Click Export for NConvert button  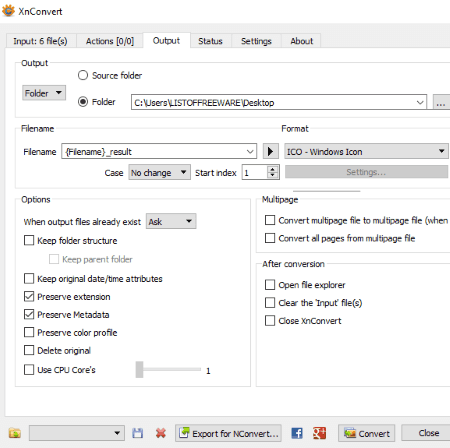228,433
